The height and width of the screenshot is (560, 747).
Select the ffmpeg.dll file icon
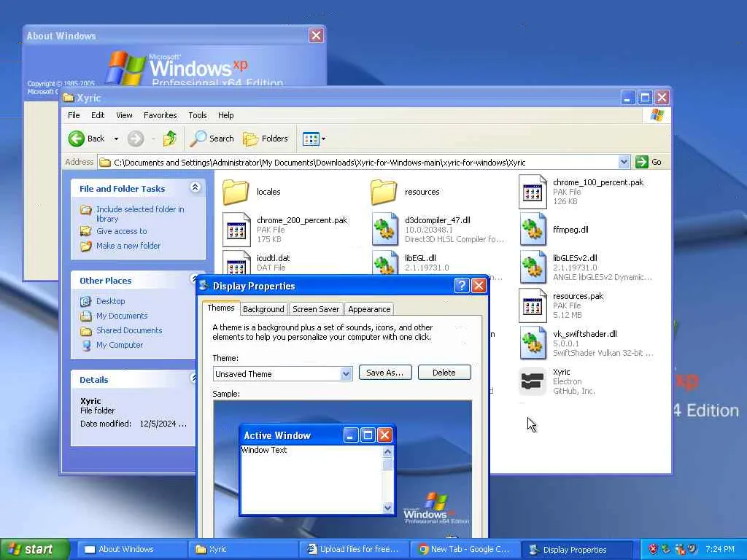[533, 230]
